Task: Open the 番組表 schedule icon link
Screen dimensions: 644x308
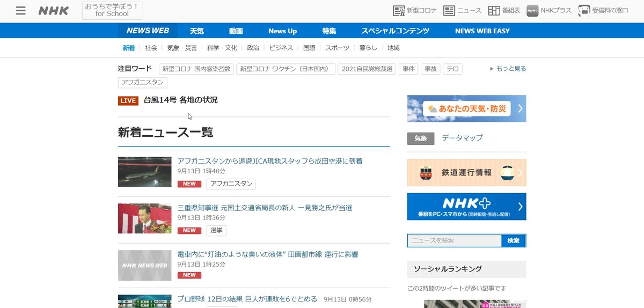Action: point(504,11)
